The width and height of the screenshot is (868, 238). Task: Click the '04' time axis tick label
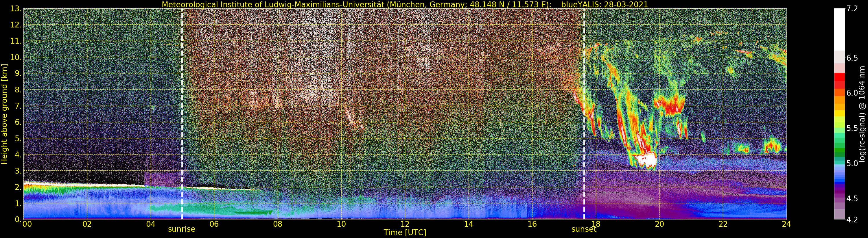pos(151,224)
